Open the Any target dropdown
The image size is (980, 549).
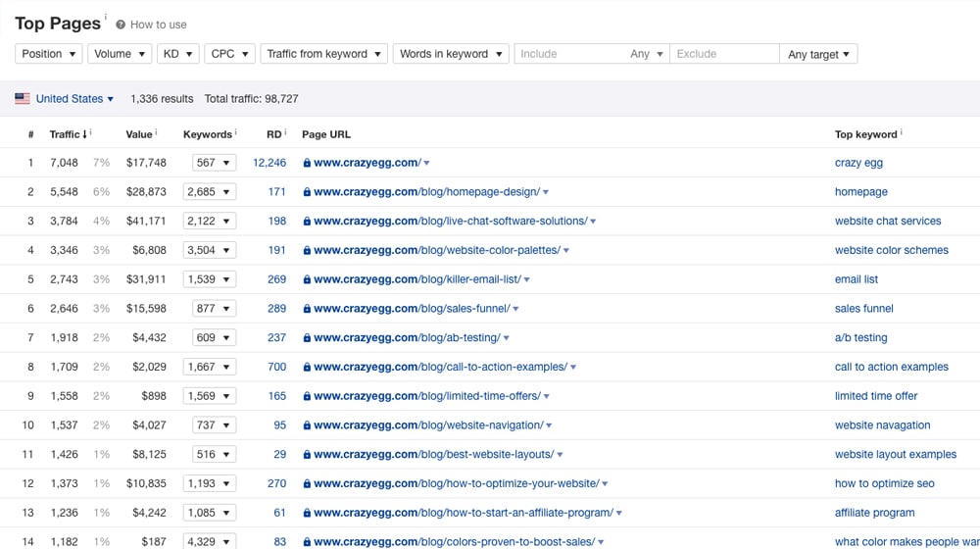pos(818,54)
